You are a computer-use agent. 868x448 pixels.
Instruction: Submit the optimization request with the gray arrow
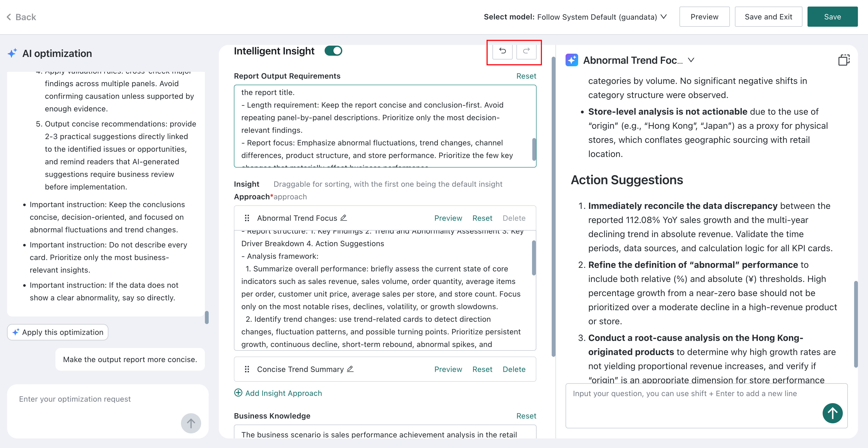(191, 423)
